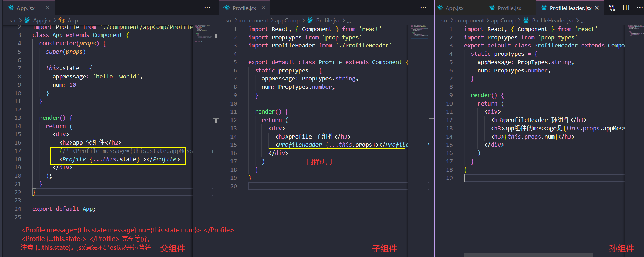
Task: Click 'static propTypes = {' in ProfileHeader.jsx
Action: 504,54
